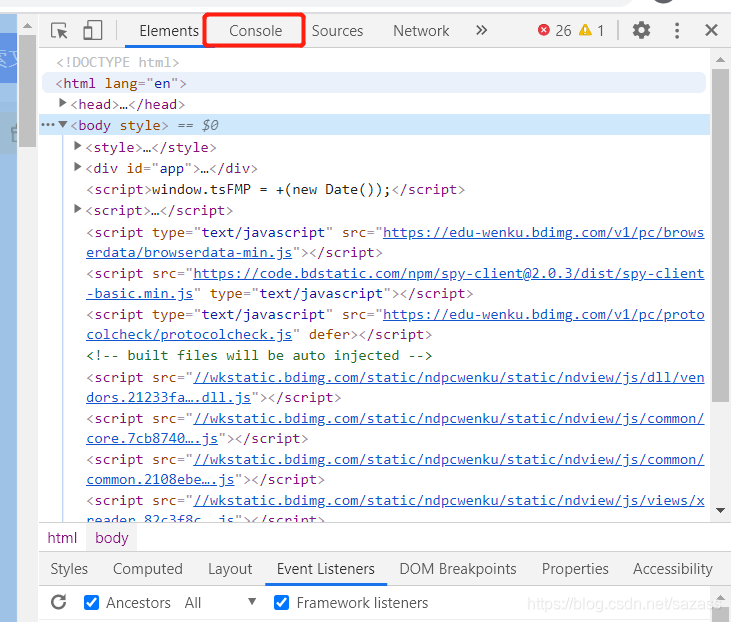Select the window.tsFMP script row
731x622 pixels.
pyautogui.click(x=276, y=189)
